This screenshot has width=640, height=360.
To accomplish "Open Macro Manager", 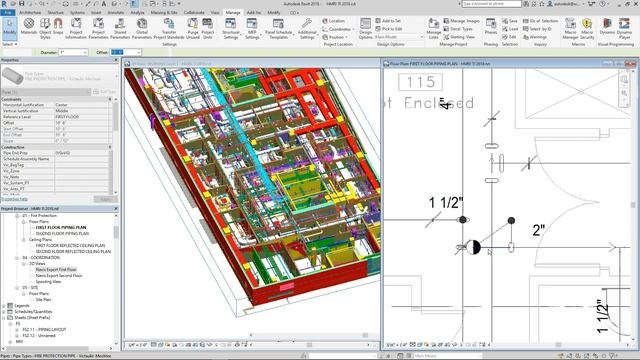I will tap(570, 28).
